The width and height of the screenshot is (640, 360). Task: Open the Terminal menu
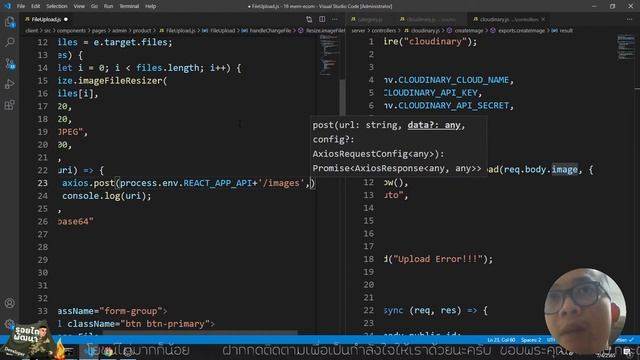click(129, 6)
